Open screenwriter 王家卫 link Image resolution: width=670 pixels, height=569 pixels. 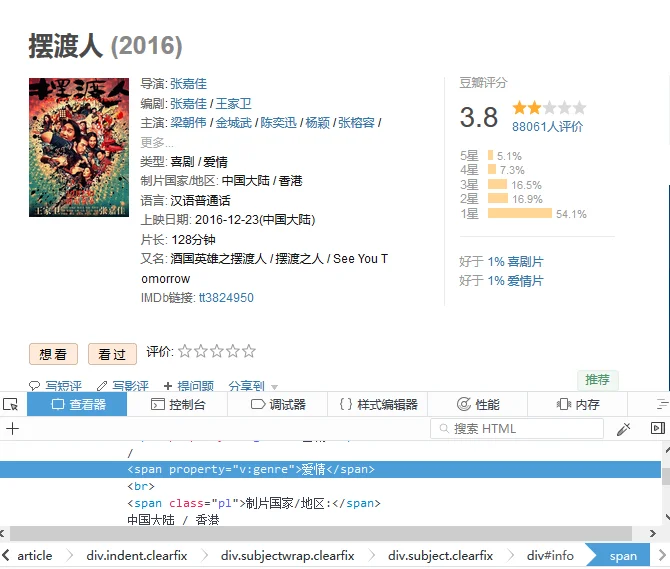point(234,103)
